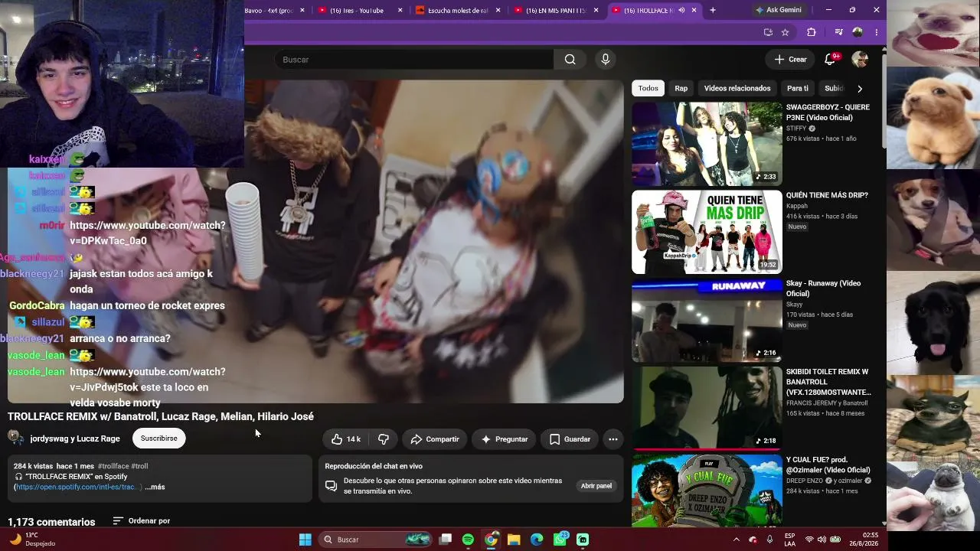Image resolution: width=980 pixels, height=551 pixels.
Task: Click the Preguntar button
Action: click(504, 439)
